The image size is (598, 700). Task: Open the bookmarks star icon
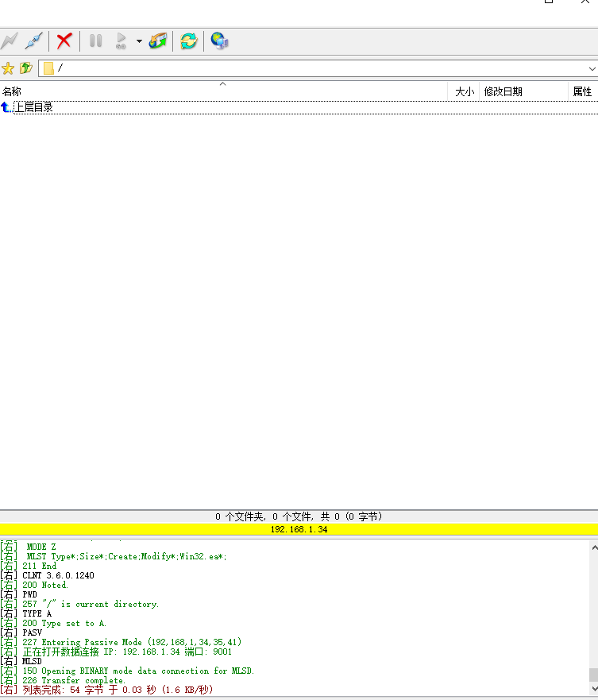[8, 68]
